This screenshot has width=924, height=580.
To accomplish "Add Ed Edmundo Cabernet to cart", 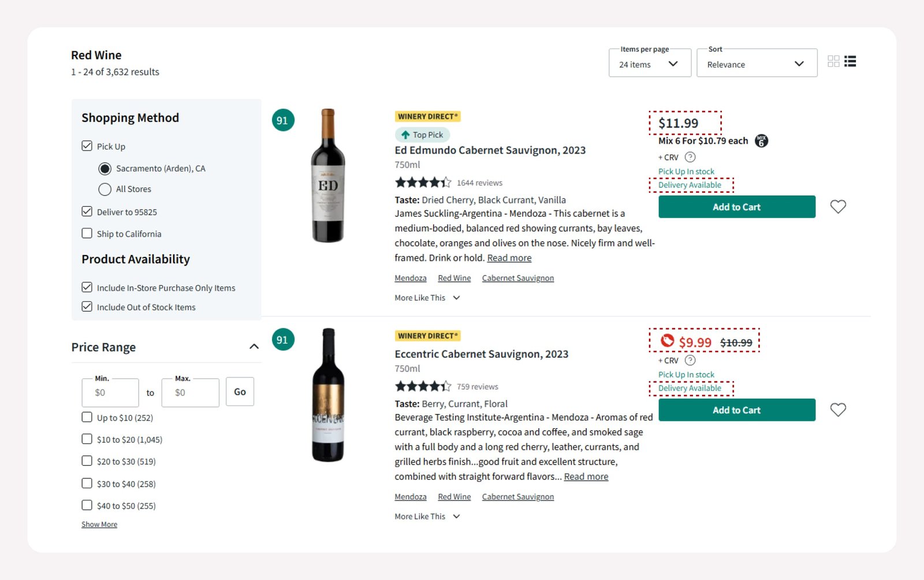I will tap(736, 206).
